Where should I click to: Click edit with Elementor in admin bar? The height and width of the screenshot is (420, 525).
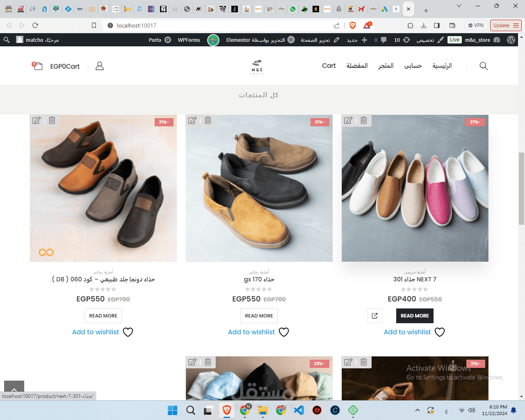tap(260, 40)
